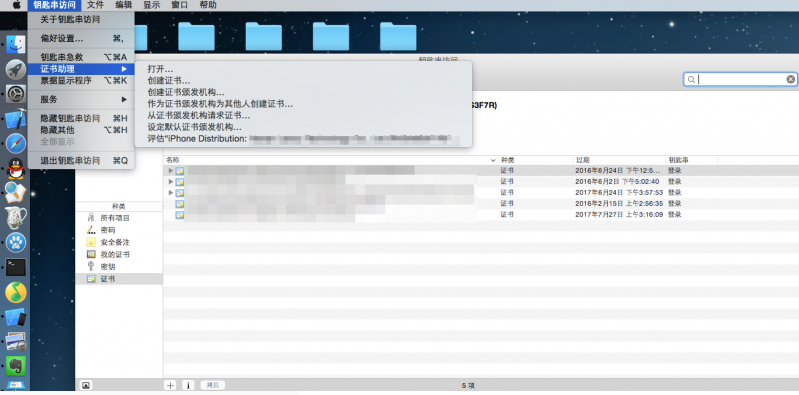Open 证书助理 submenu arrow

click(124, 69)
